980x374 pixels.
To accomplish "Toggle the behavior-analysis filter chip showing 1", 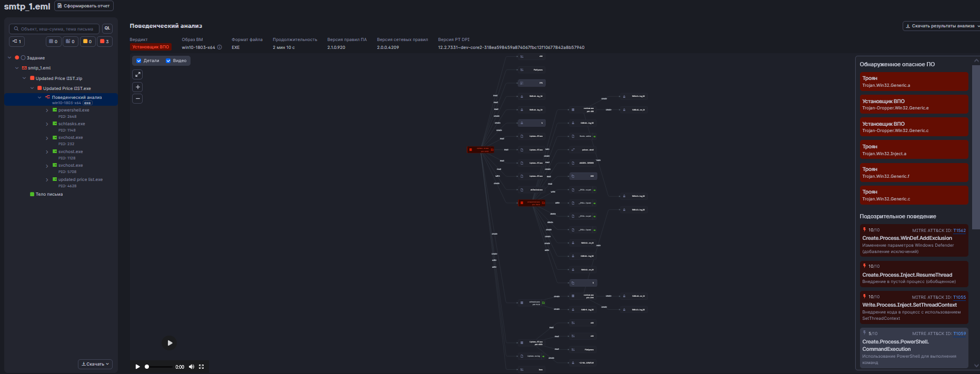I will [x=17, y=41].
